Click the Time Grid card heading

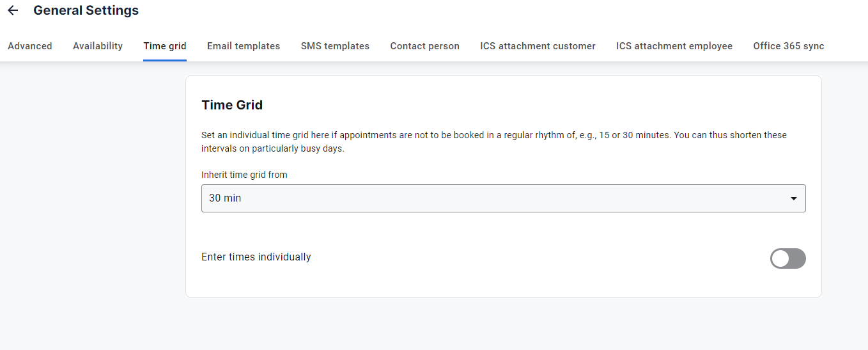[x=232, y=105]
